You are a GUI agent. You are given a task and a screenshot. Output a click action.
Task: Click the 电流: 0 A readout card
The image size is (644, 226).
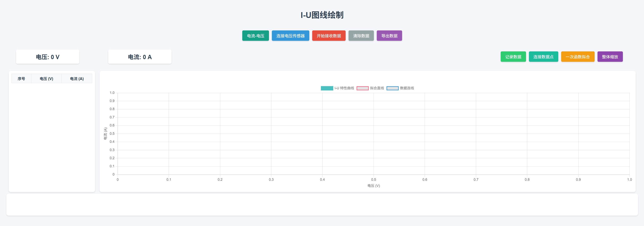tap(140, 57)
